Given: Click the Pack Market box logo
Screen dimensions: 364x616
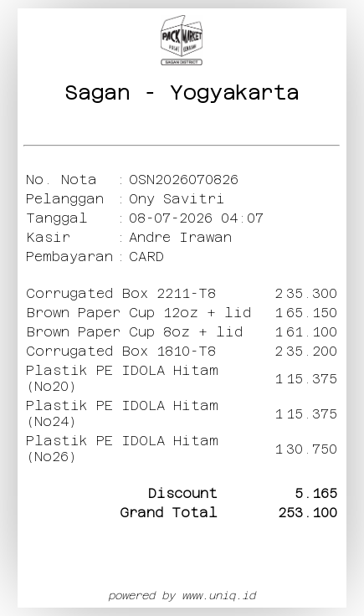Looking at the screenshot, I should [x=182, y=40].
